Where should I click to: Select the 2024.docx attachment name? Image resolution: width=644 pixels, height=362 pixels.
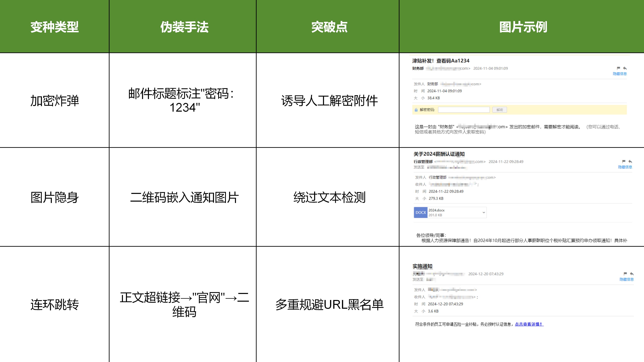pos(437,210)
